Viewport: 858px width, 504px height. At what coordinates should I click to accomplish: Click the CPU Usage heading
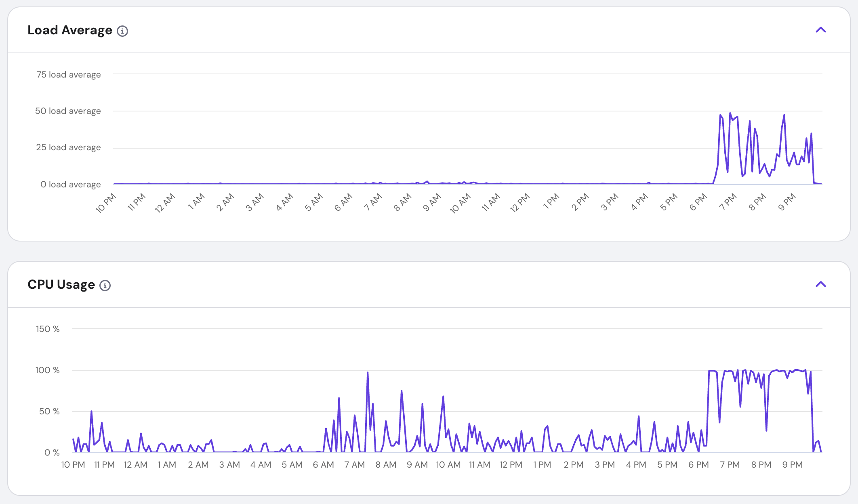pos(61,285)
